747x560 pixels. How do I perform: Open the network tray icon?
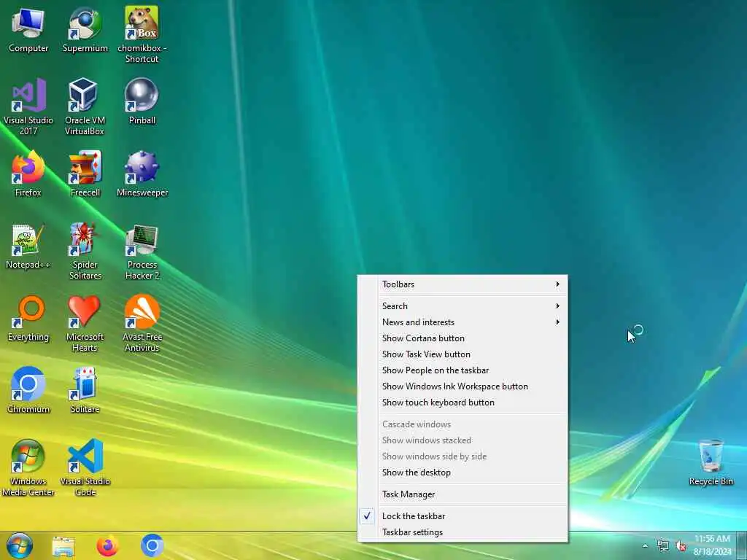coord(662,545)
